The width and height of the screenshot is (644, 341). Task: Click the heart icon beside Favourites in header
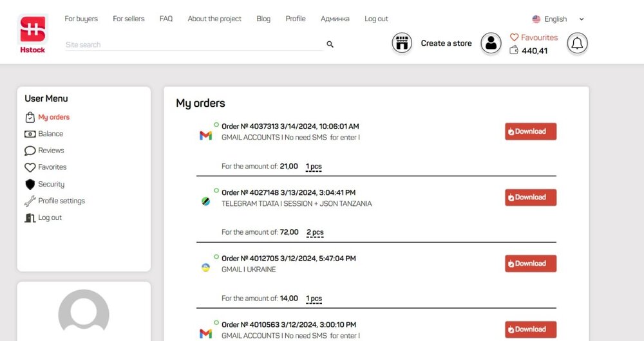coord(514,37)
